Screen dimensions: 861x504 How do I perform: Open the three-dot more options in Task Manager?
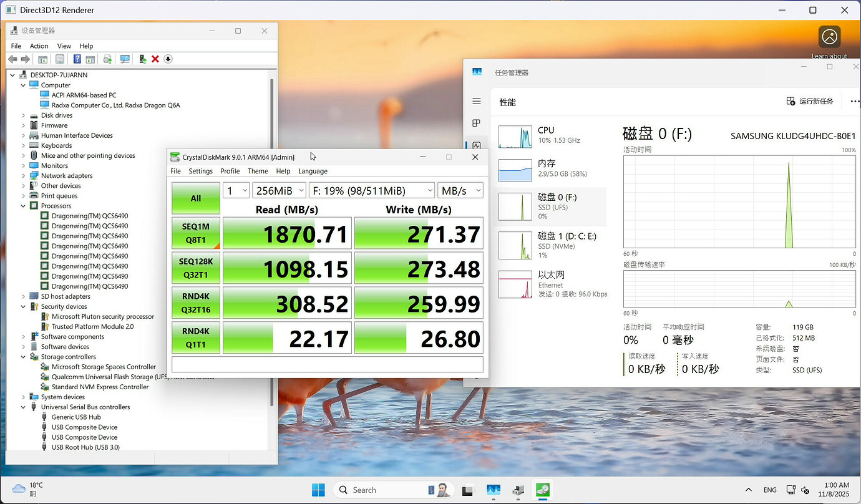click(854, 101)
